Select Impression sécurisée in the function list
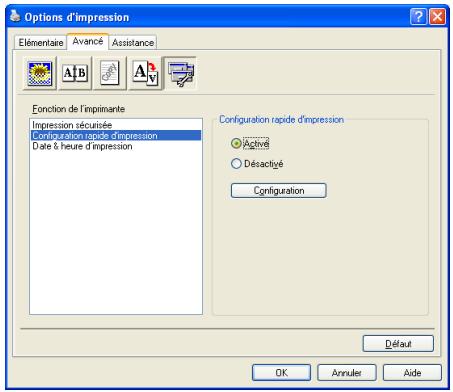 (x=116, y=125)
